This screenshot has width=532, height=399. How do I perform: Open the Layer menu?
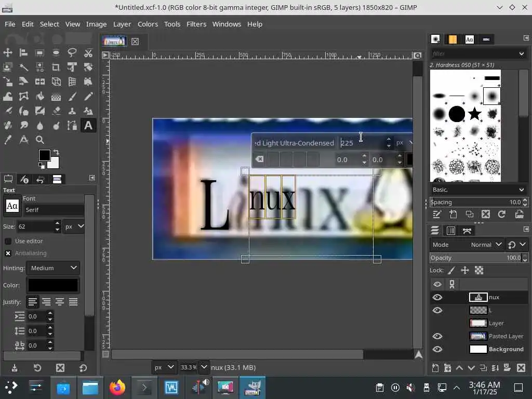point(122,24)
